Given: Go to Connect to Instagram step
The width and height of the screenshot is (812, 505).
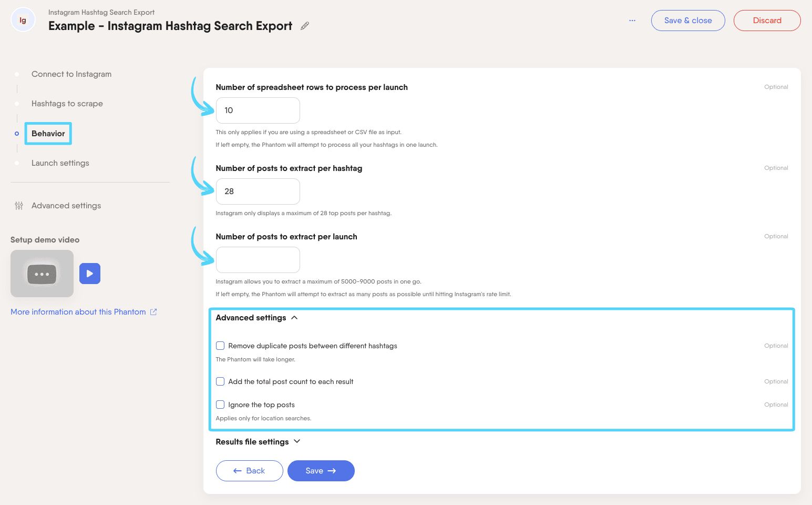Looking at the screenshot, I should point(71,74).
